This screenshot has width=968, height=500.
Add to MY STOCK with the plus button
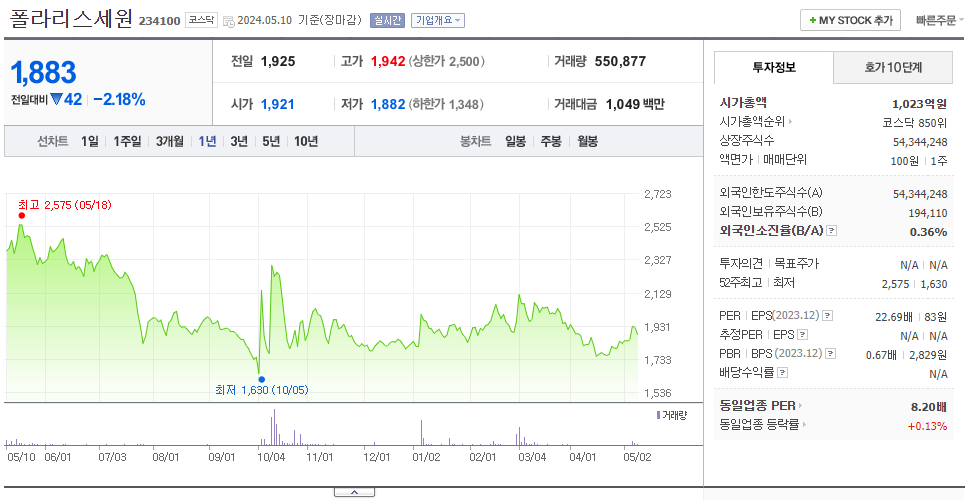coord(850,20)
